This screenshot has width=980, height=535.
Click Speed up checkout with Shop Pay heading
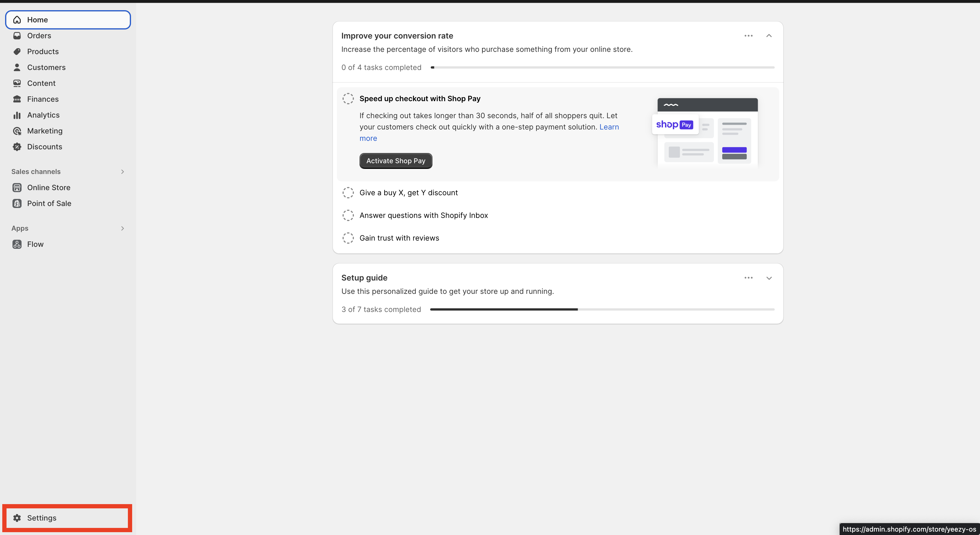[420, 99]
